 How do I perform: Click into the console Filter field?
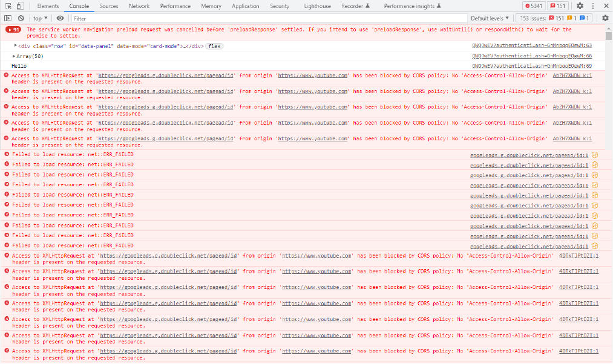pyautogui.click(x=270, y=18)
